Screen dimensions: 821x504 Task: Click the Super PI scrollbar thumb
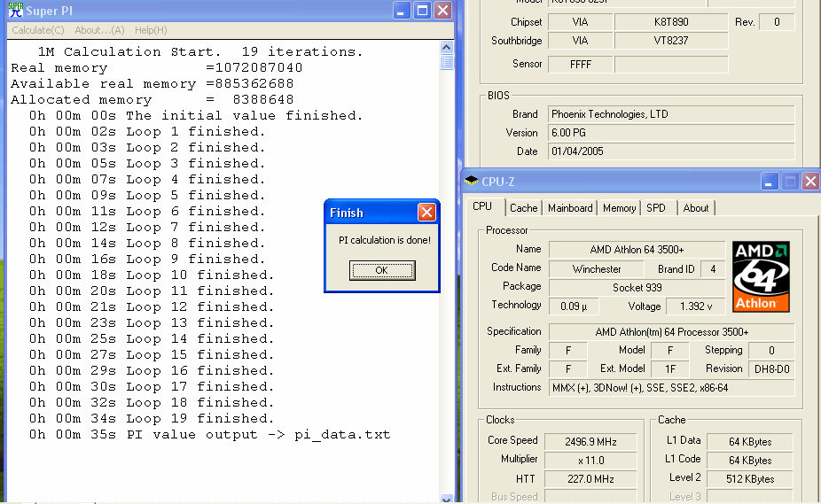[447, 62]
